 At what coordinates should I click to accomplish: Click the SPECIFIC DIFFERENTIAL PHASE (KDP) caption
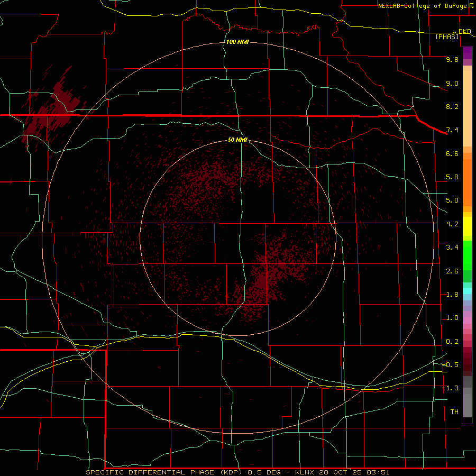tap(164, 472)
